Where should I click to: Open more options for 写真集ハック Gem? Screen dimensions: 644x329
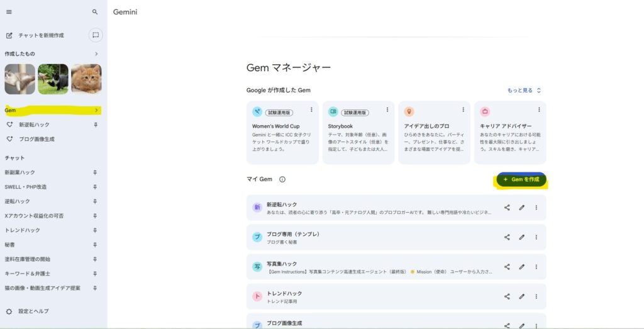pos(536,267)
